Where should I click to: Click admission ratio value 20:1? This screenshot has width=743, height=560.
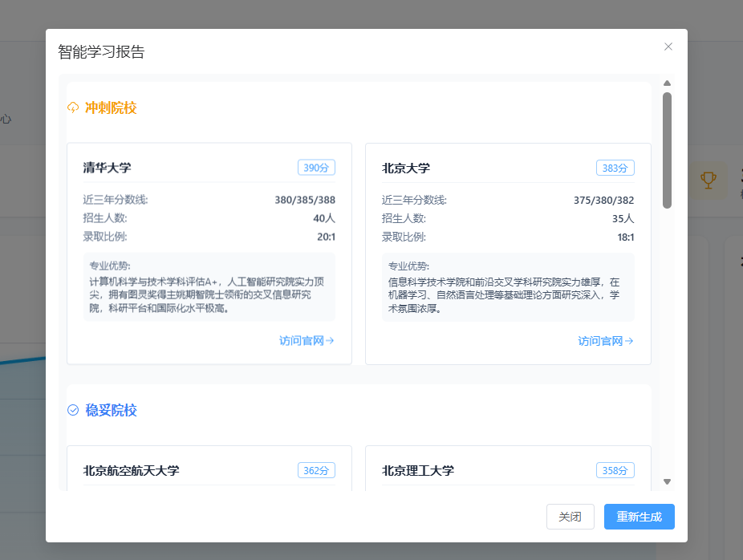(326, 237)
